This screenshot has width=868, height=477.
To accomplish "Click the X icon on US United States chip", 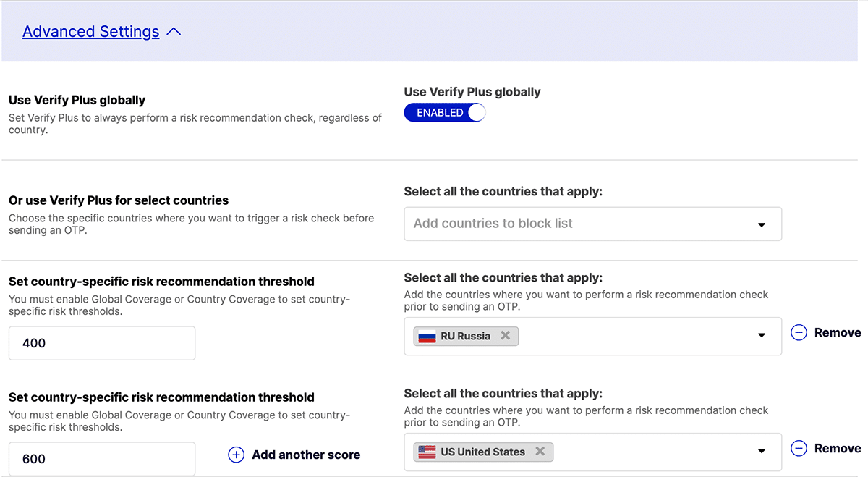I will tap(540, 452).
